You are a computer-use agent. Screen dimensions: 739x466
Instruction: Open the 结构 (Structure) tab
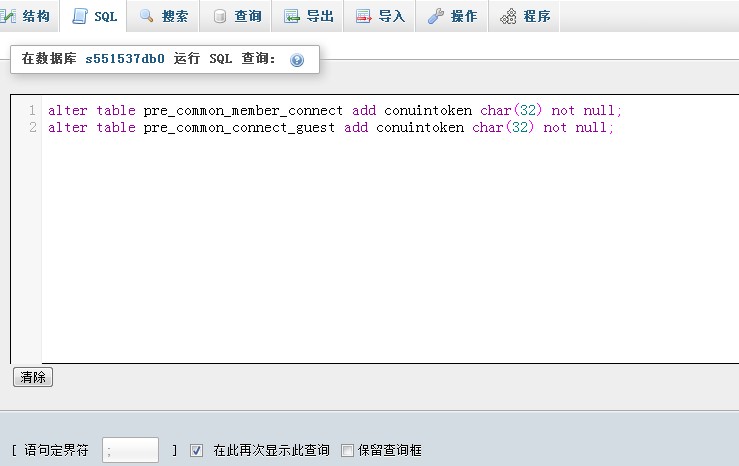[28, 16]
